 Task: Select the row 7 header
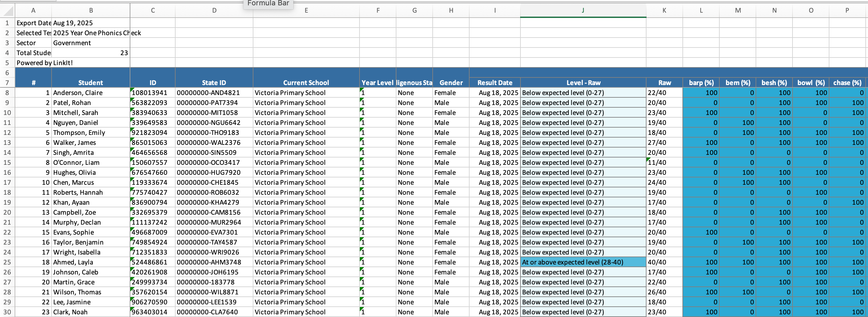(x=7, y=83)
